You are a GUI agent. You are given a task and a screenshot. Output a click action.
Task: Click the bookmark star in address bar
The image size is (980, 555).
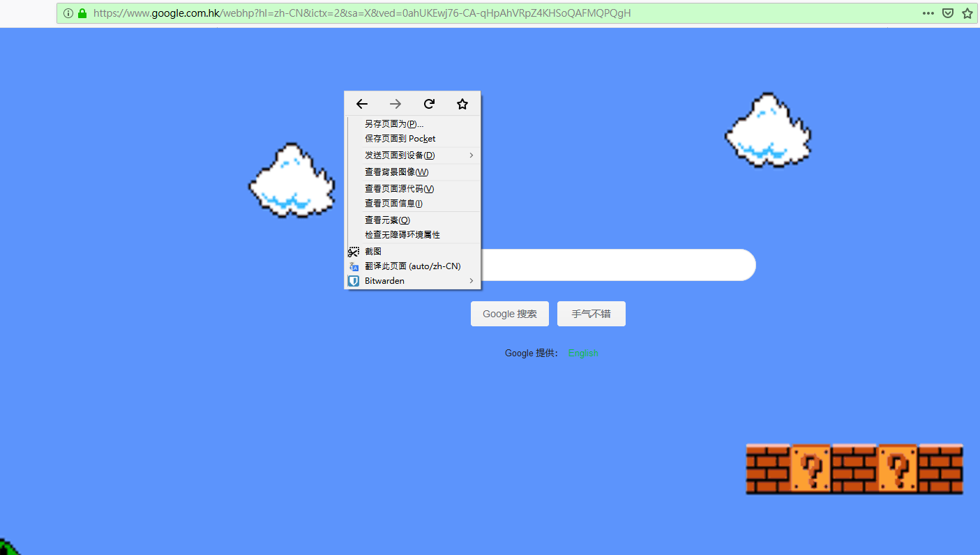(x=967, y=13)
